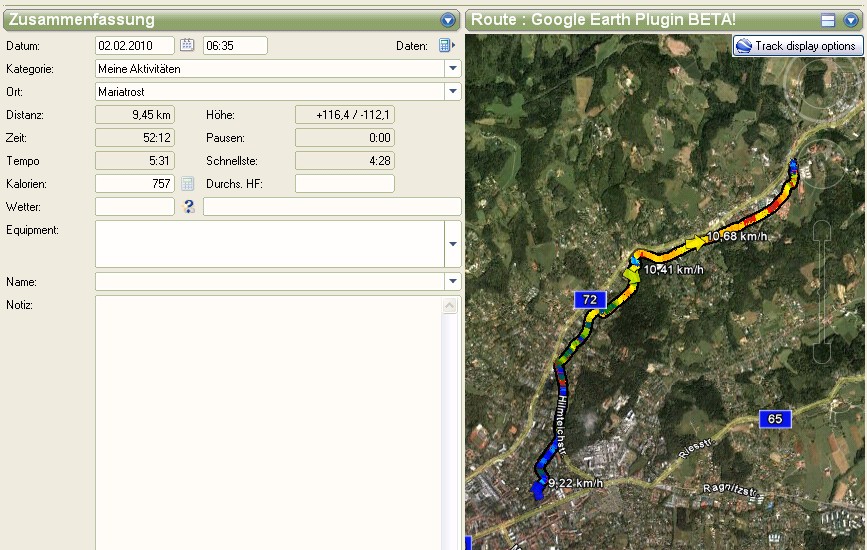Expand the Kategorie dropdown
Image resolution: width=867 pixels, height=550 pixels.
(452, 69)
